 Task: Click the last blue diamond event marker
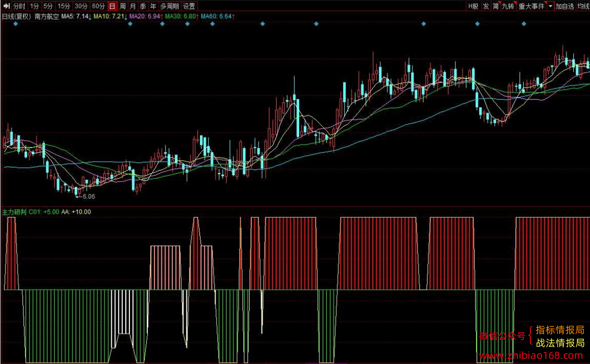[x=524, y=23]
